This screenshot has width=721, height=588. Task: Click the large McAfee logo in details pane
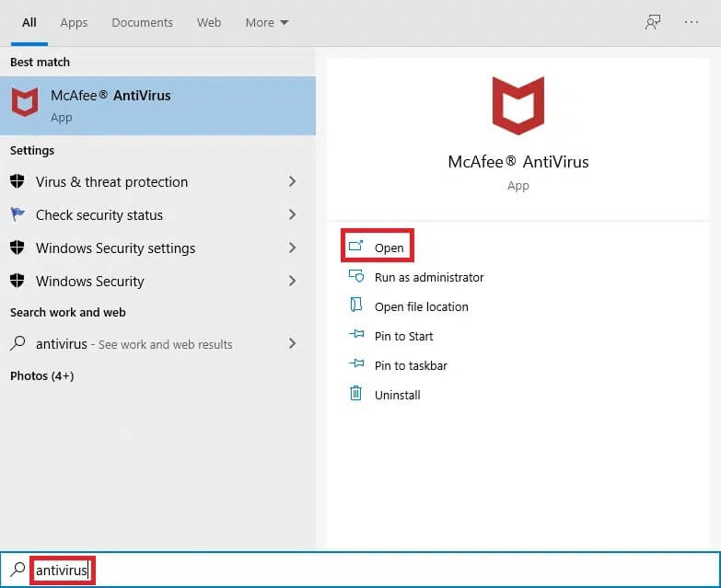point(517,106)
